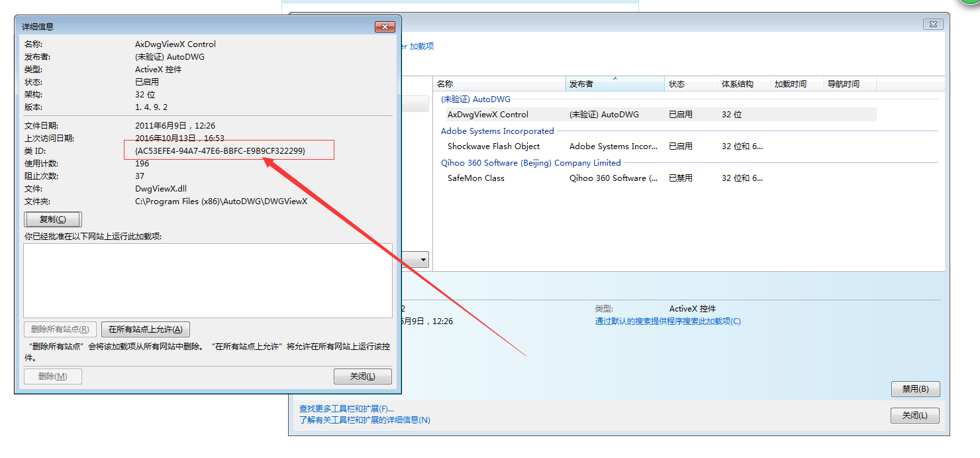
Task: Click the usage count value 196
Action: pos(142,164)
